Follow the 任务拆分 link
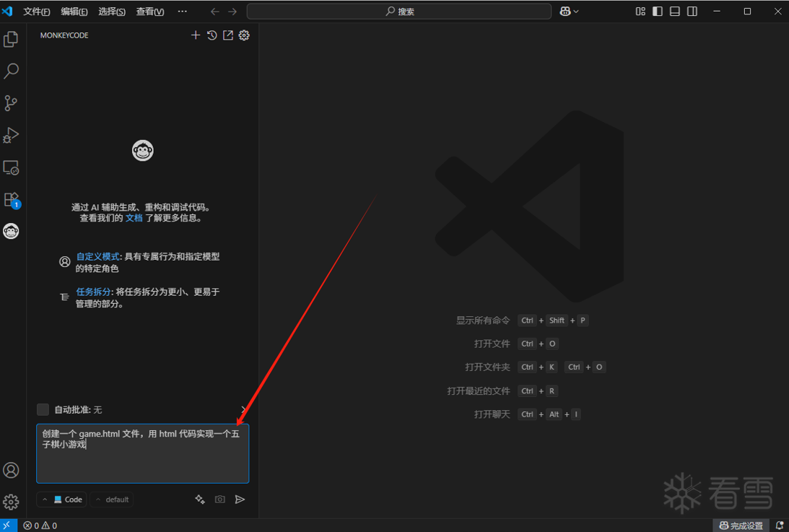789x532 pixels. 94,292
